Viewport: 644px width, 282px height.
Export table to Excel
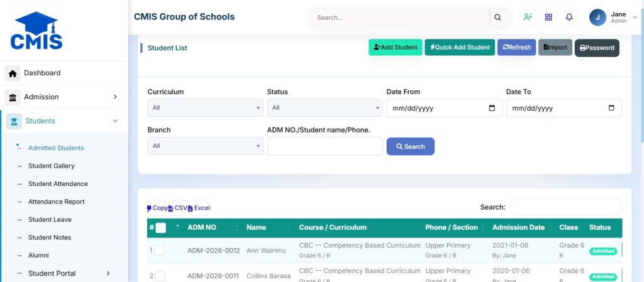pos(199,209)
